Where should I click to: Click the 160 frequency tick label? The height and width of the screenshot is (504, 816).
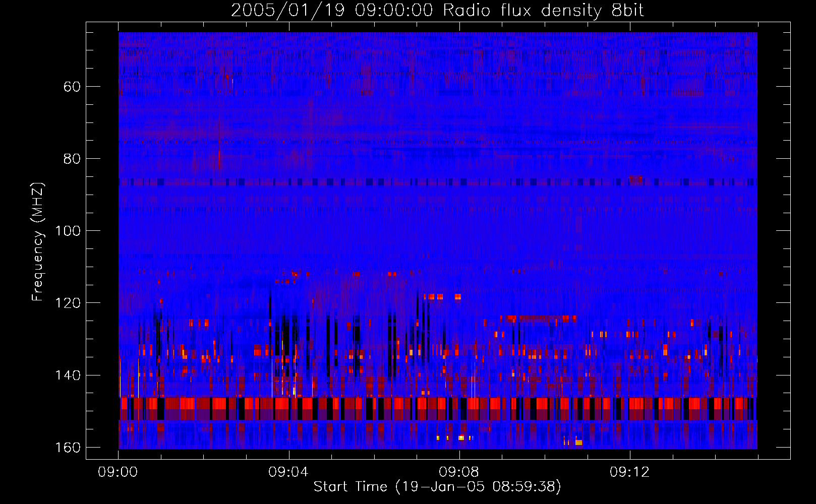click(x=68, y=448)
